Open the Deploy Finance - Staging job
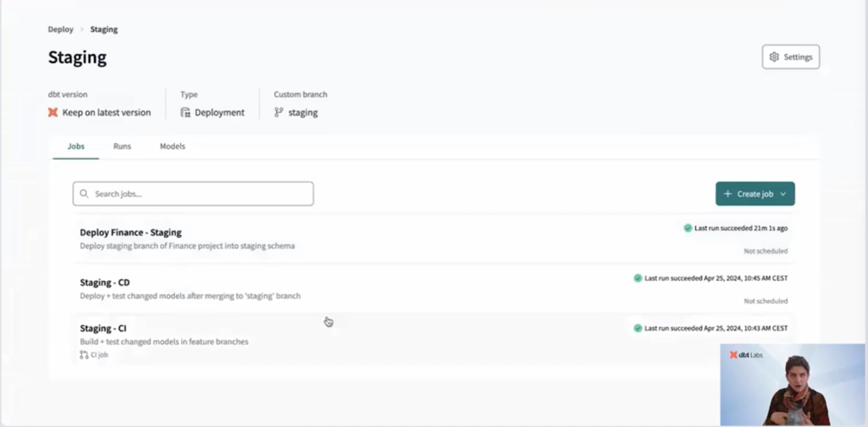Screen dimensions: 868x427 [131, 232]
